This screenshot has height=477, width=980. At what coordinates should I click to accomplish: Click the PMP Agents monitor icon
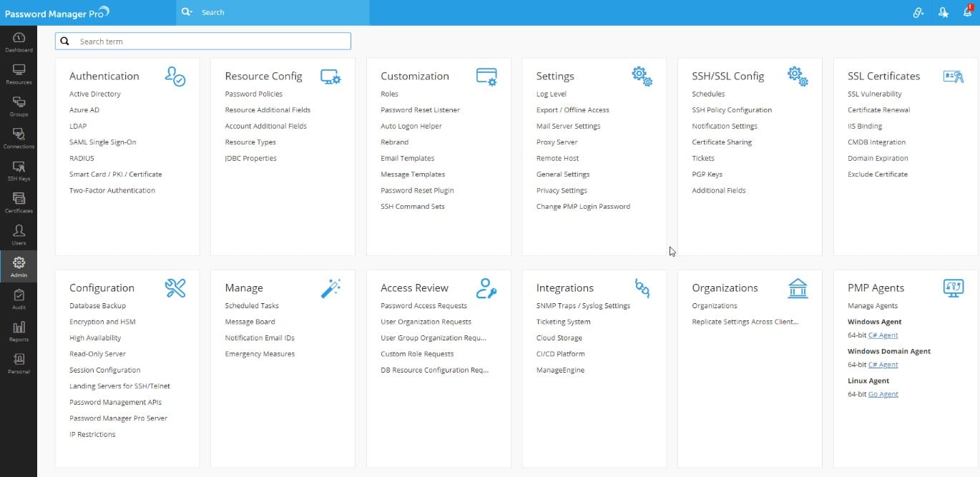point(954,288)
